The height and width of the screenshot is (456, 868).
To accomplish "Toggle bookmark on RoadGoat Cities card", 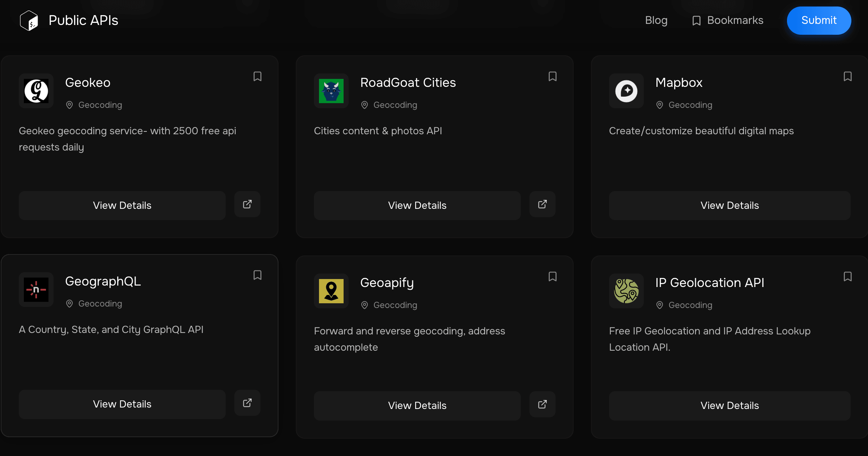I will pyautogui.click(x=552, y=76).
